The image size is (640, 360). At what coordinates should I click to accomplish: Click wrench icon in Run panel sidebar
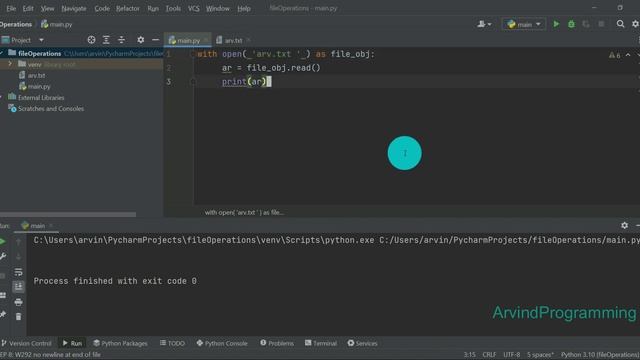pos(3,257)
